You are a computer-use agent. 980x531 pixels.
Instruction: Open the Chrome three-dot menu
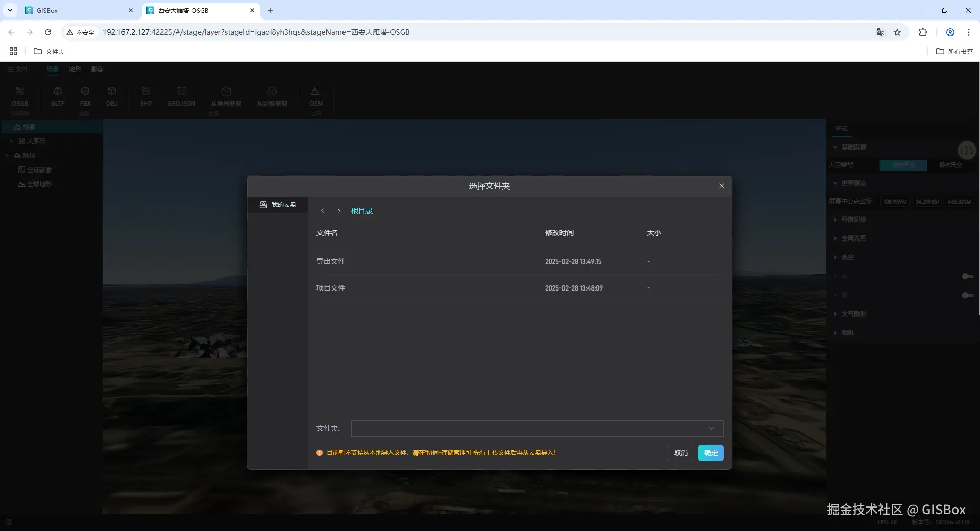pos(968,32)
